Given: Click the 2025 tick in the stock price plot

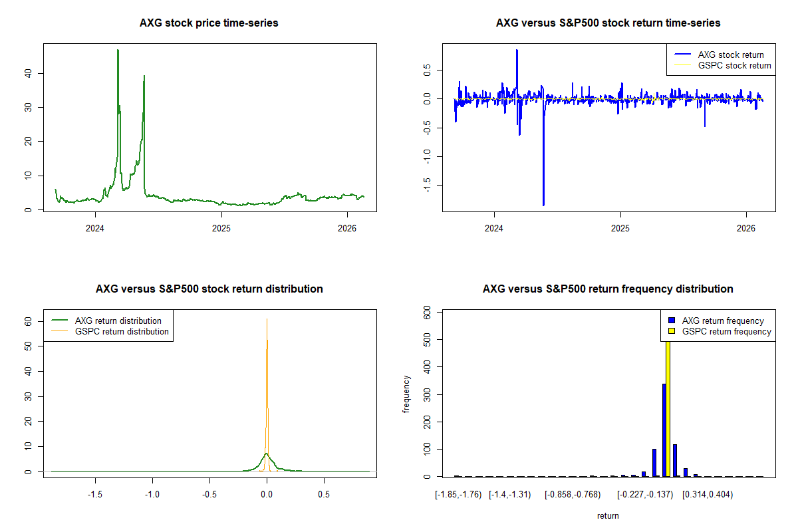Looking at the screenshot, I should (x=221, y=227).
